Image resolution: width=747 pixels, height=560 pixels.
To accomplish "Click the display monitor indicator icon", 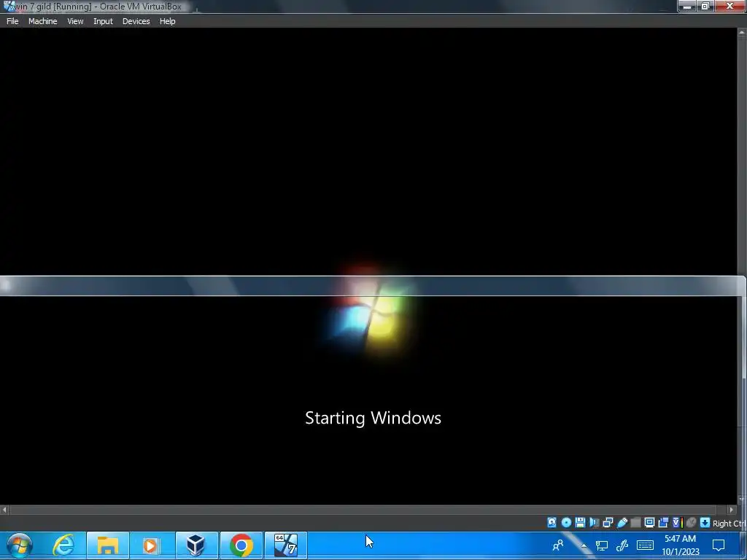I will click(649, 522).
